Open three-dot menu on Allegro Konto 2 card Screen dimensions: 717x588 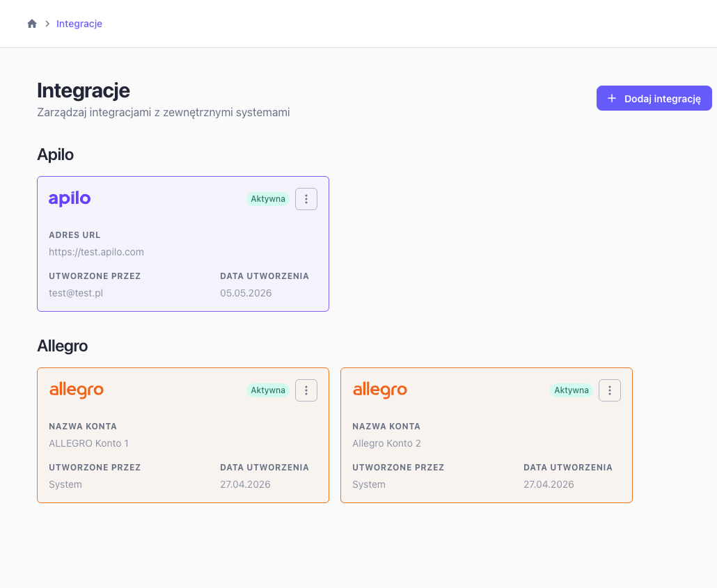point(610,390)
